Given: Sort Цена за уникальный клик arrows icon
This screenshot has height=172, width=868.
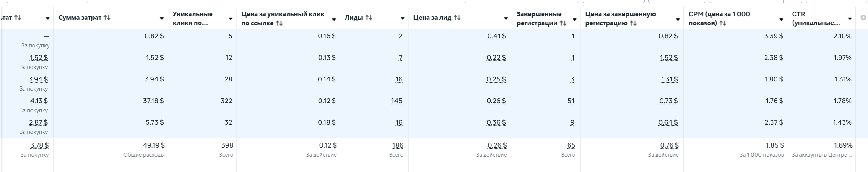Looking at the screenshot, I should [279, 23].
